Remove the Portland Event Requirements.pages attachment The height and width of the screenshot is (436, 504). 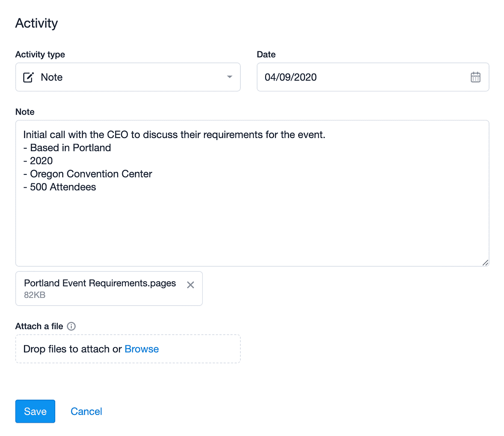click(x=190, y=285)
